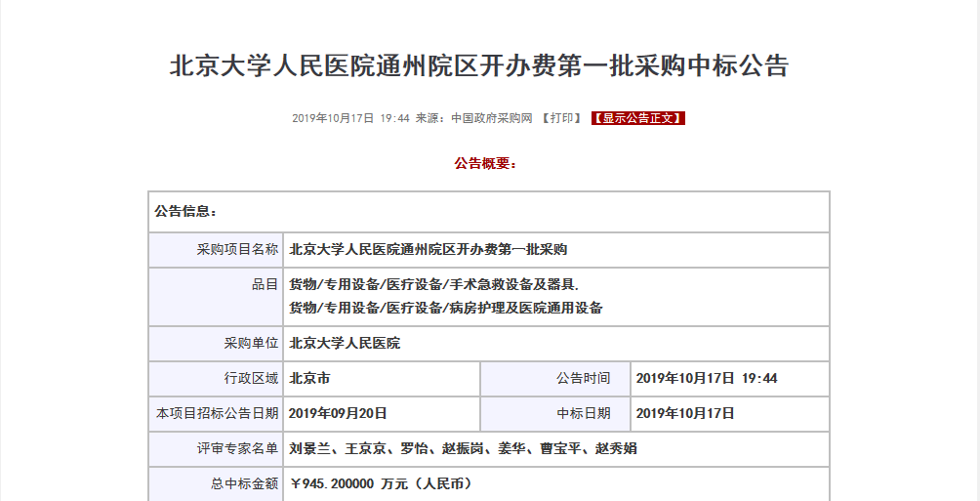Click the value 北京市
The image size is (980, 501).
[x=310, y=378]
